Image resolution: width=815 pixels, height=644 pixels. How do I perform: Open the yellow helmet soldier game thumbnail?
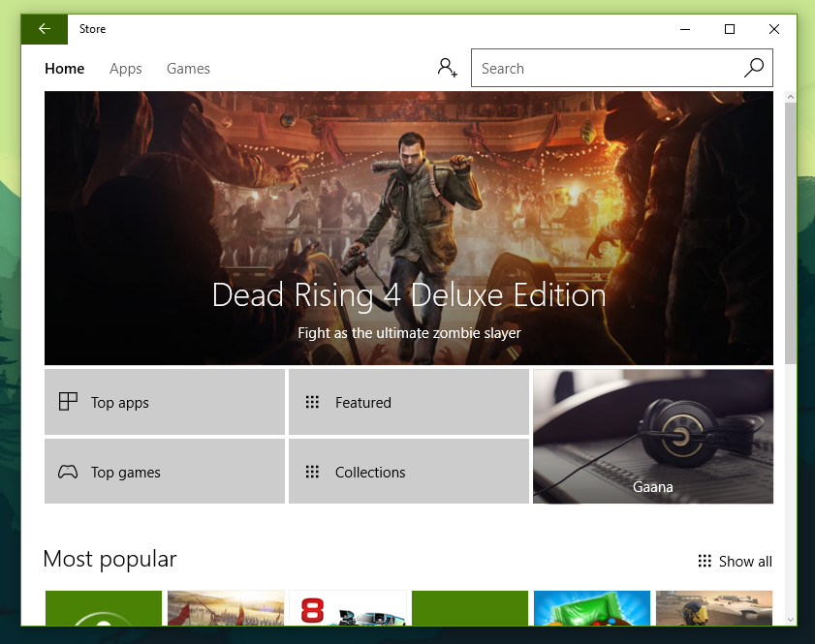(x=714, y=608)
